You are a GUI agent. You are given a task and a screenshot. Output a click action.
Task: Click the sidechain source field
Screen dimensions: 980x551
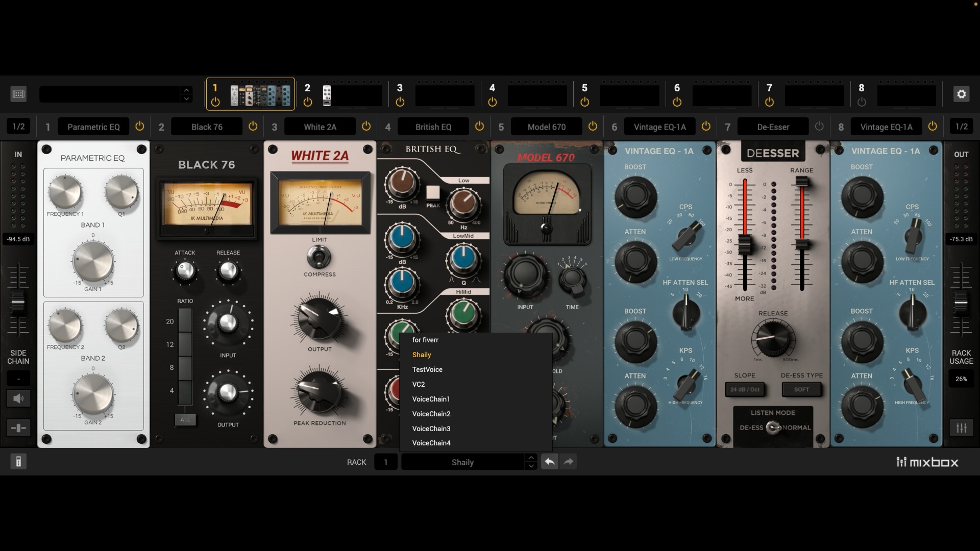(x=18, y=379)
